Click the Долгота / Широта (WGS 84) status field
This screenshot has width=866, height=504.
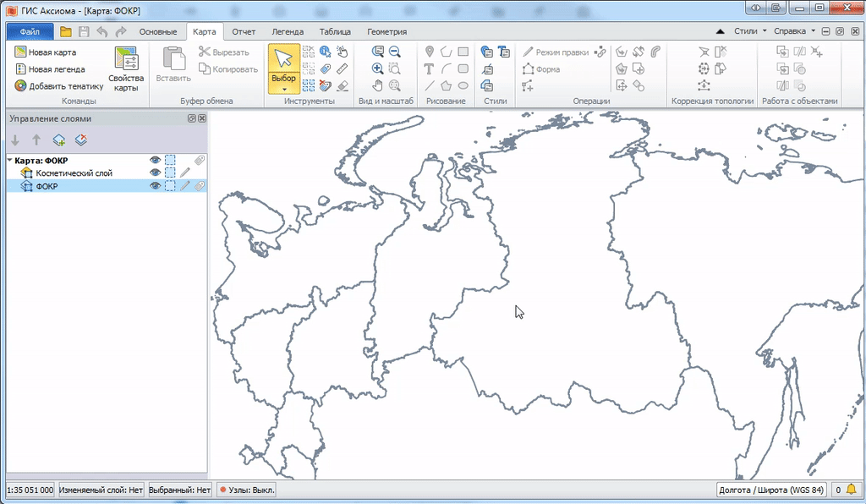tap(770, 490)
